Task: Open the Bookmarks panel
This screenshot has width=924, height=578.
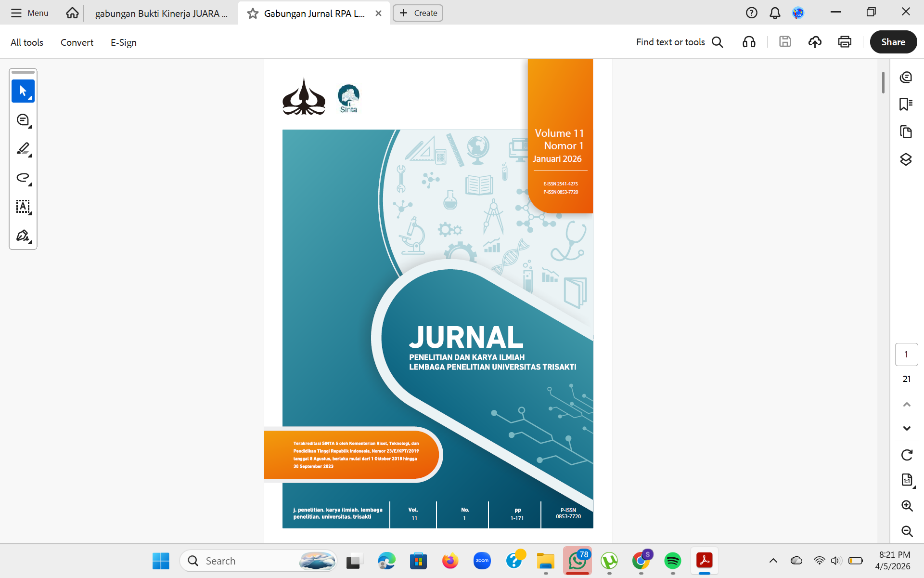Action: coord(906,104)
